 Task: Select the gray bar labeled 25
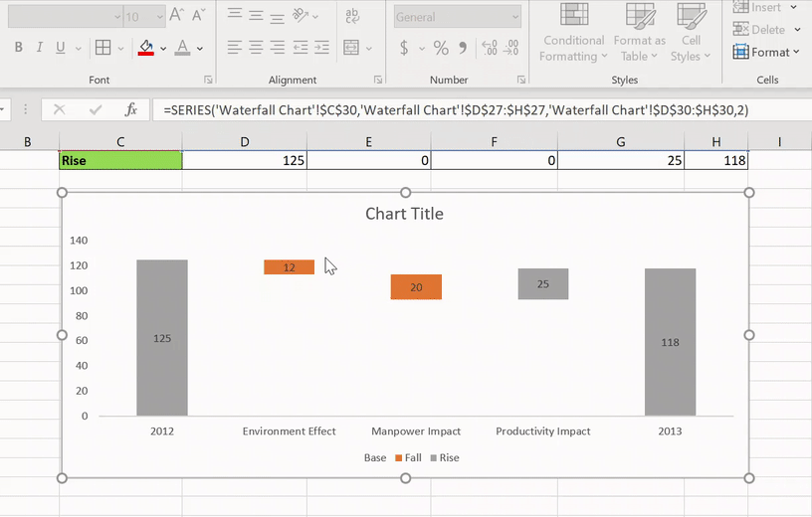coord(543,284)
